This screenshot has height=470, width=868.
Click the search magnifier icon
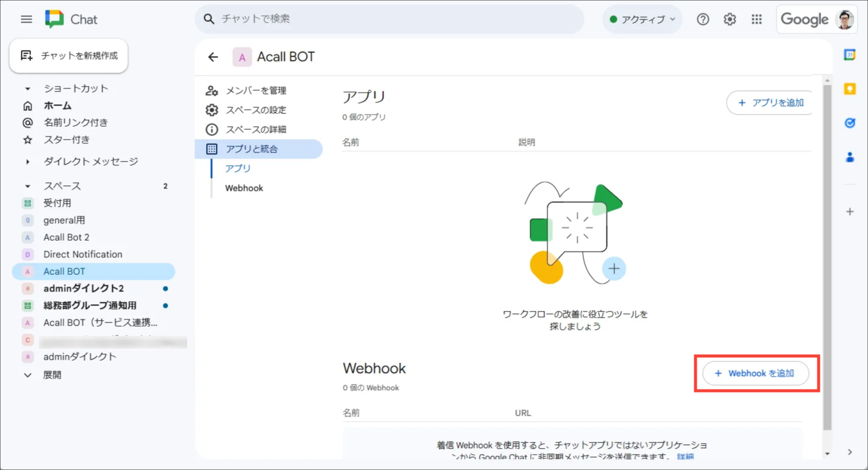pyautogui.click(x=209, y=19)
